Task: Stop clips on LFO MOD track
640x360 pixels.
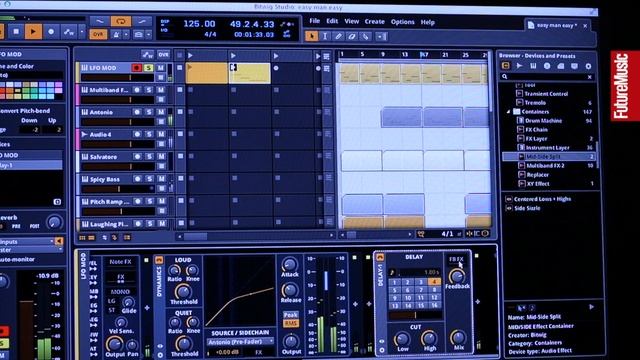Action: (x=180, y=68)
